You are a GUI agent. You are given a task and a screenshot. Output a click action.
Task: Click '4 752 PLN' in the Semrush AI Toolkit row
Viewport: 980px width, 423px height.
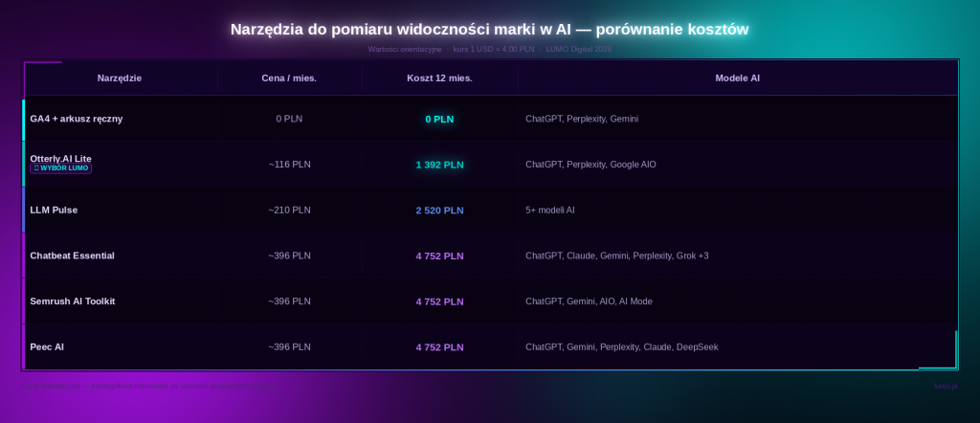439,301
